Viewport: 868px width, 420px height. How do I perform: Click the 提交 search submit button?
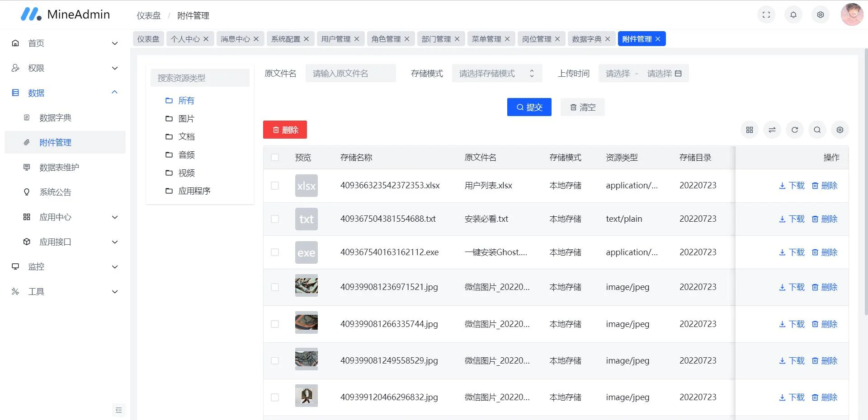click(x=529, y=107)
